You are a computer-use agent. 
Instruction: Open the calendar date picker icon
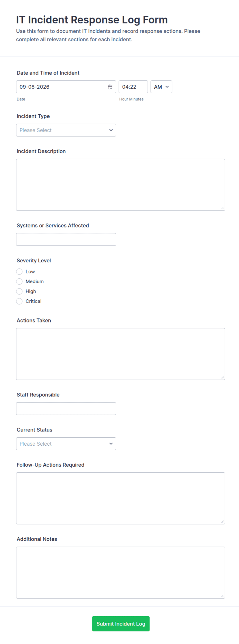(x=110, y=87)
